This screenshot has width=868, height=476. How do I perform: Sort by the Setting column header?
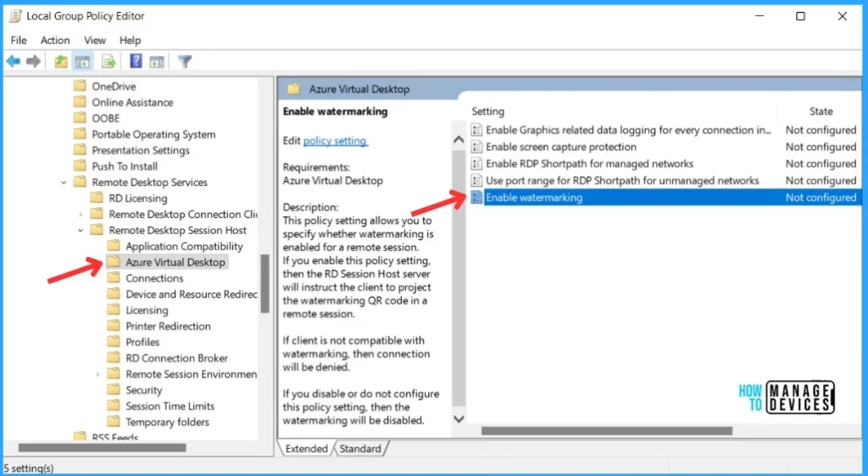487,111
